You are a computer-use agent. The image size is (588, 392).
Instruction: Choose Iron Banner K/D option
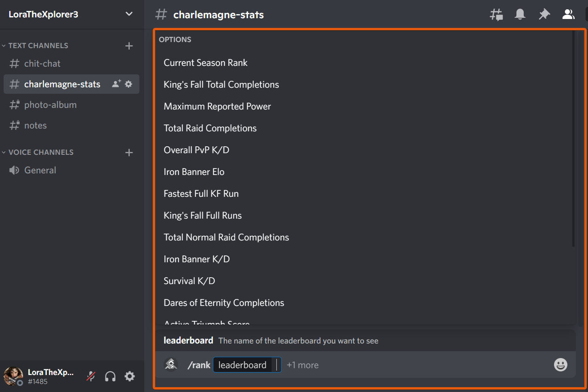click(x=365, y=259)
